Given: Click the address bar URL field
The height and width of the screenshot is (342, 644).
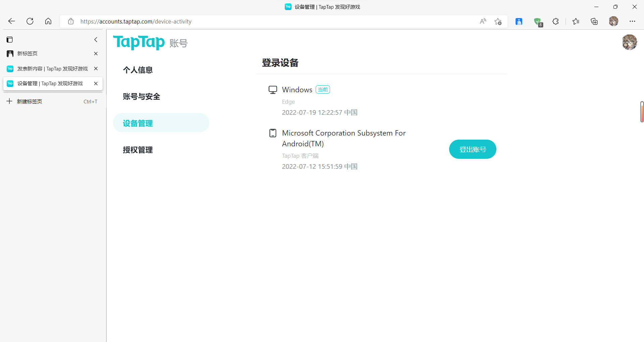Looking at the screenshot, I should (268, 21).
